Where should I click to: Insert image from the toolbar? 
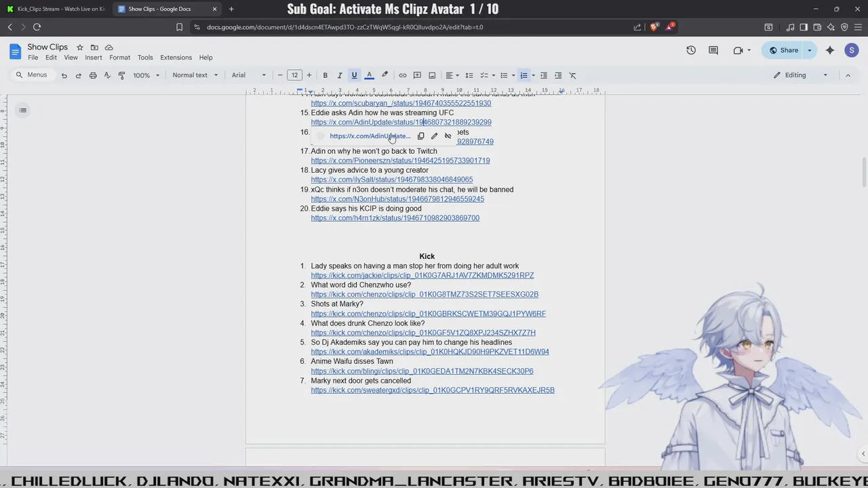(x=432, y=75)
